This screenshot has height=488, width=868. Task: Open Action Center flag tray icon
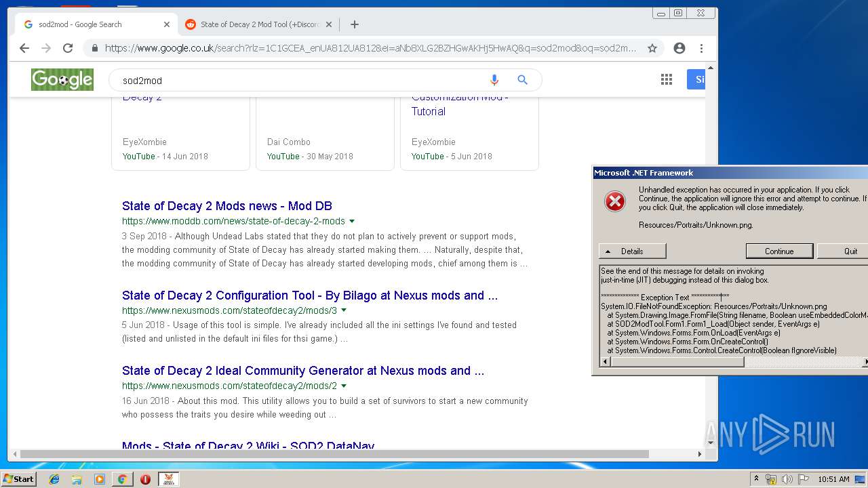pos(804,479)
